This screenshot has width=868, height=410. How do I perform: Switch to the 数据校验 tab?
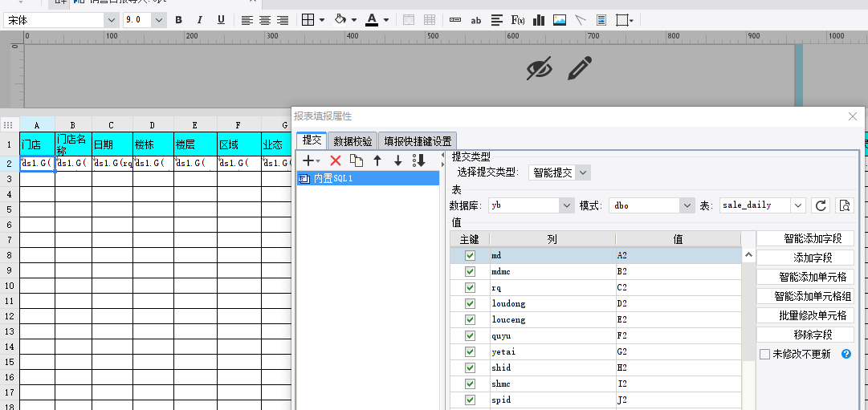pos(352,140)
